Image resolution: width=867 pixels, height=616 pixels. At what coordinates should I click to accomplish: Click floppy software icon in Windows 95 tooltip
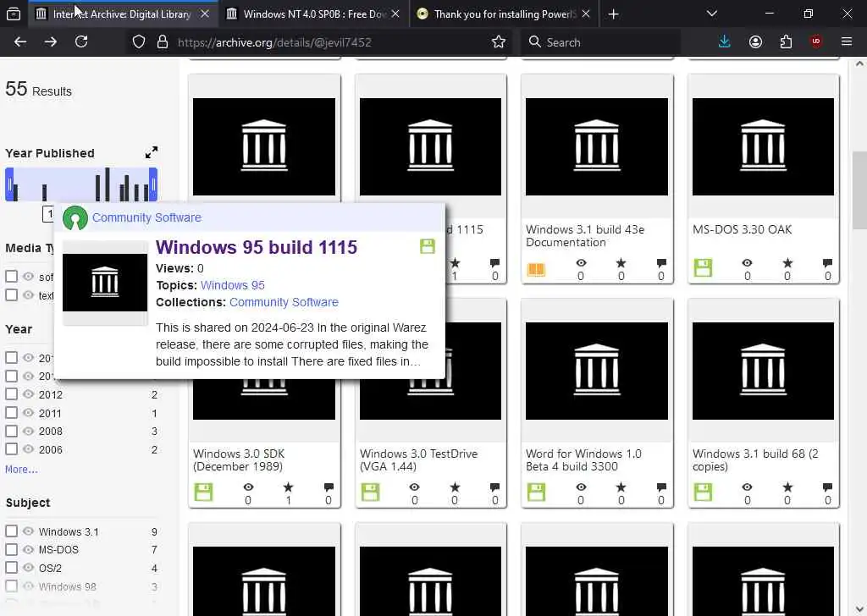click(428, 246)
